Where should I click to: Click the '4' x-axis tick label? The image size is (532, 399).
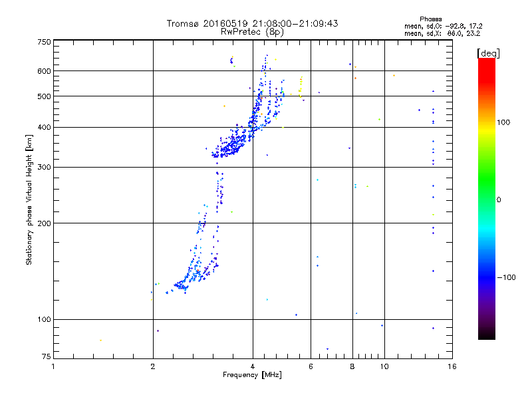(x=253, y=366)
